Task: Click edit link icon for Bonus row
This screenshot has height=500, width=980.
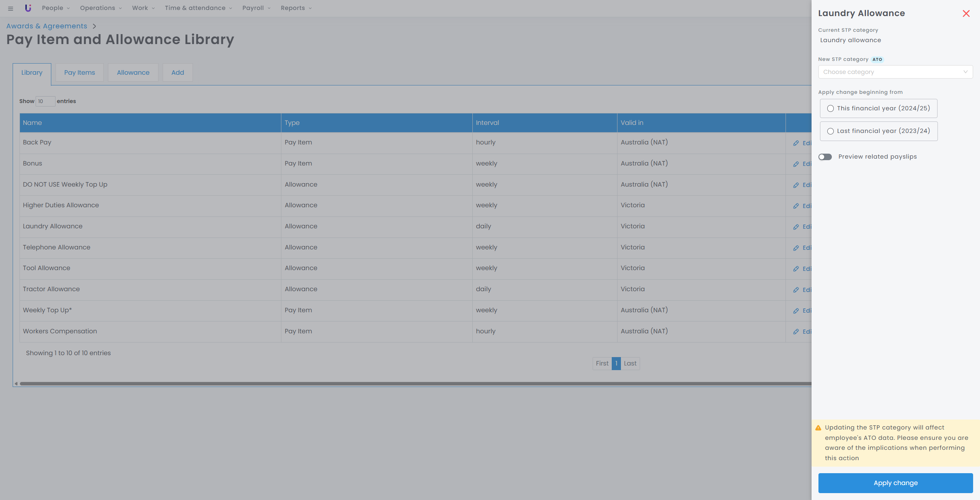Action: point(796,164)
